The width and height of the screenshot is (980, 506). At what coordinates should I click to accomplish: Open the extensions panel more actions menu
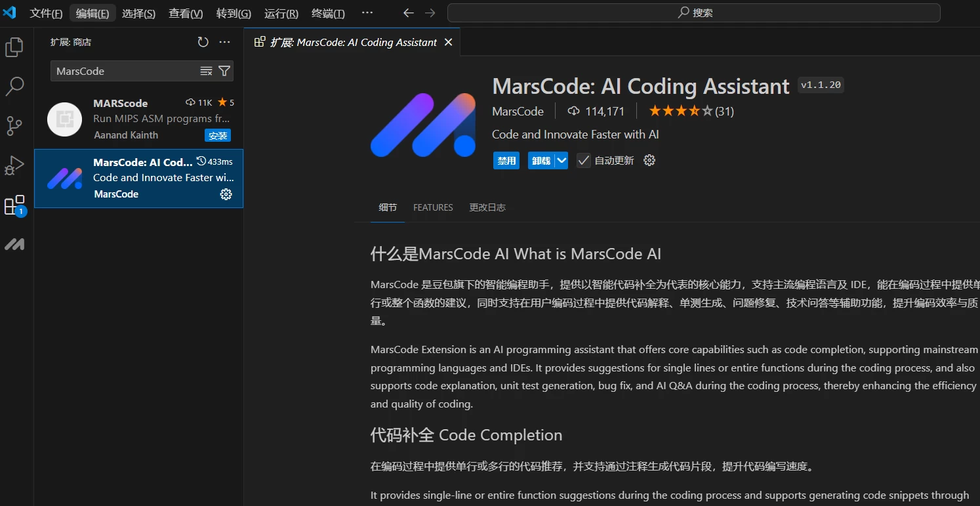(x=224, y=41)
